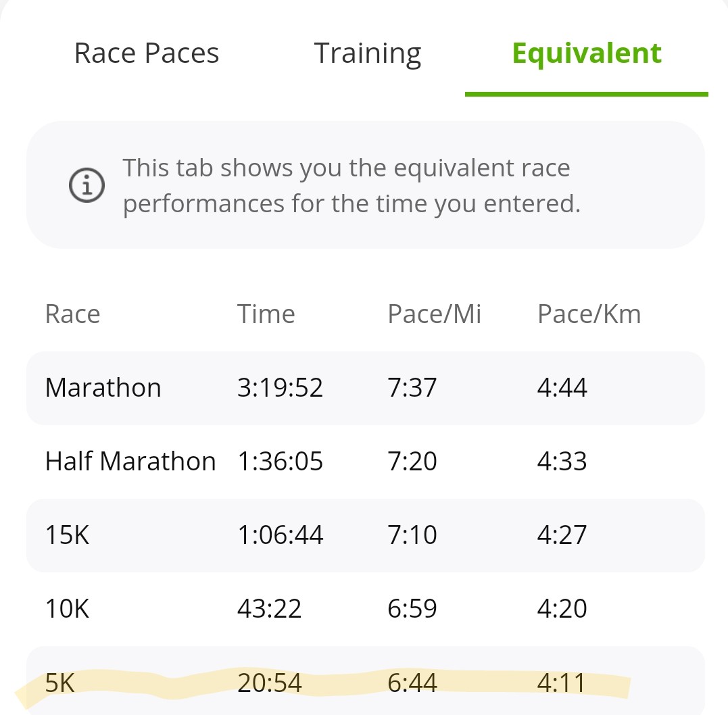This screenshot has width=728, height=715.
Task: Click the Marathon row label
Action: (103, 388)
